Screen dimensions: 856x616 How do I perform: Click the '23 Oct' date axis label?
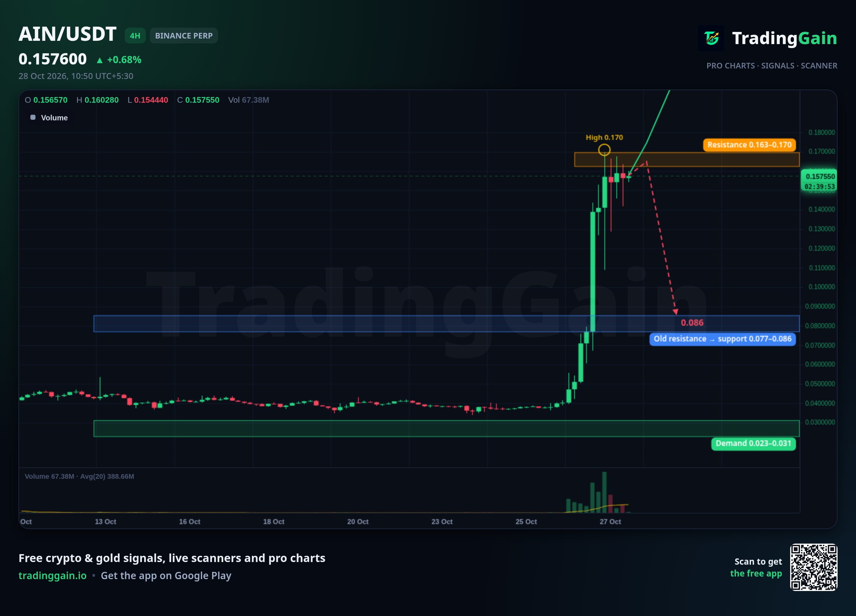442,522
